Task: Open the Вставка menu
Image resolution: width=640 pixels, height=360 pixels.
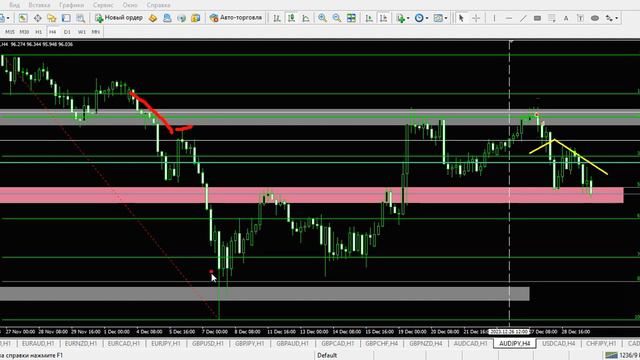Action: 39,5
